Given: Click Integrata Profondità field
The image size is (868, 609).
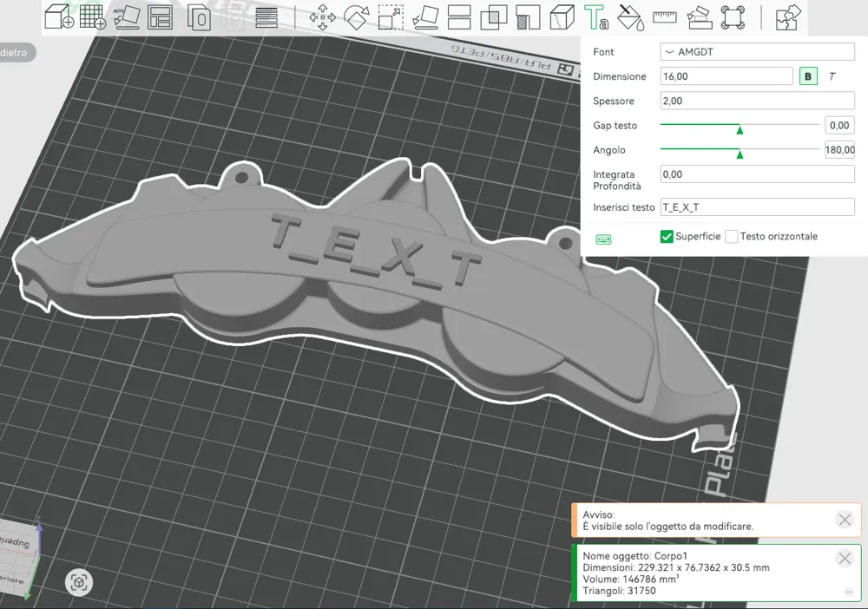Looking at the screenshot, I should (x=757, y=174).
